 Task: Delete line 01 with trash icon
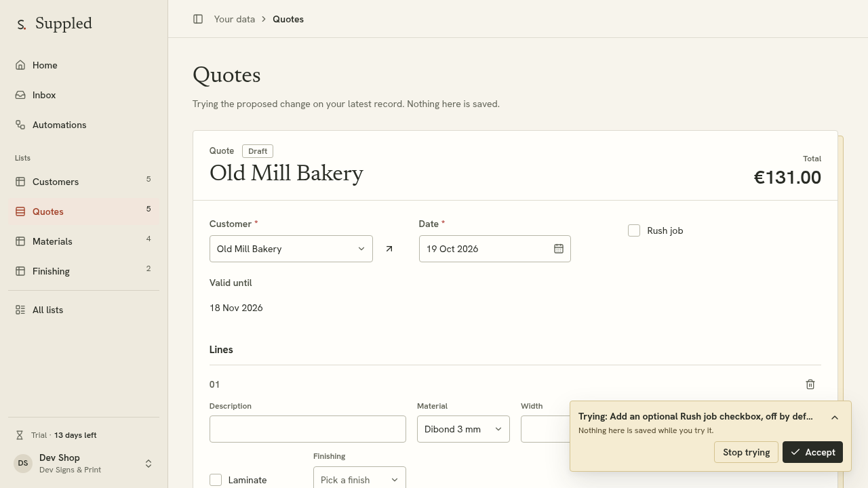point(810,384)
